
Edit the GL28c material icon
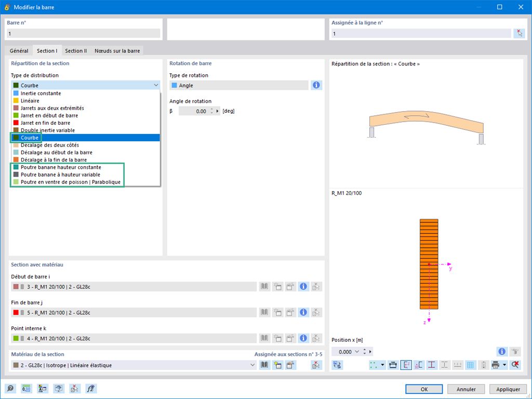coord(290,365)
